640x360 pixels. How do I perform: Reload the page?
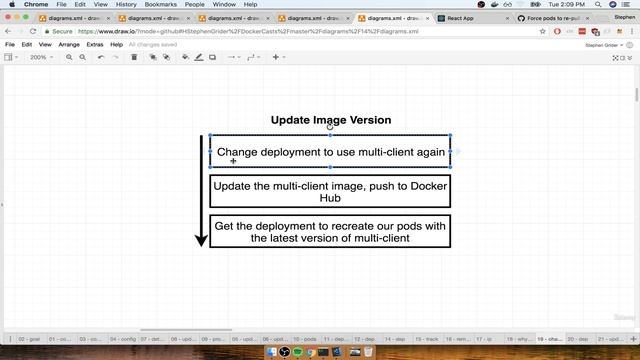click(x=33, y=31)
